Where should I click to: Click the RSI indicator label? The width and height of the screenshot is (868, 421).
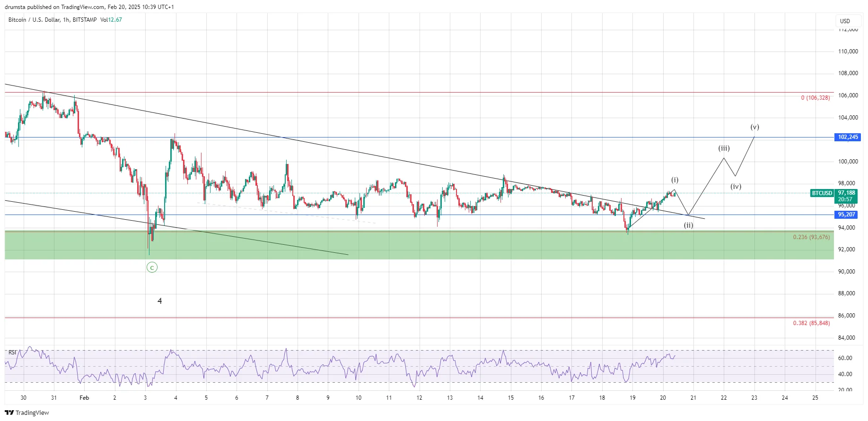coord(12,352)
